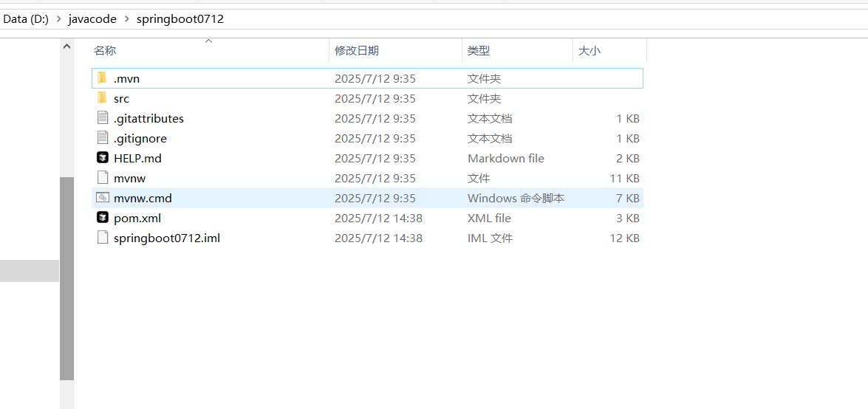Viewport: 868px width, 409px height.
Task: Click the 文件夹 type of src
Action: [x=485, y=98]
